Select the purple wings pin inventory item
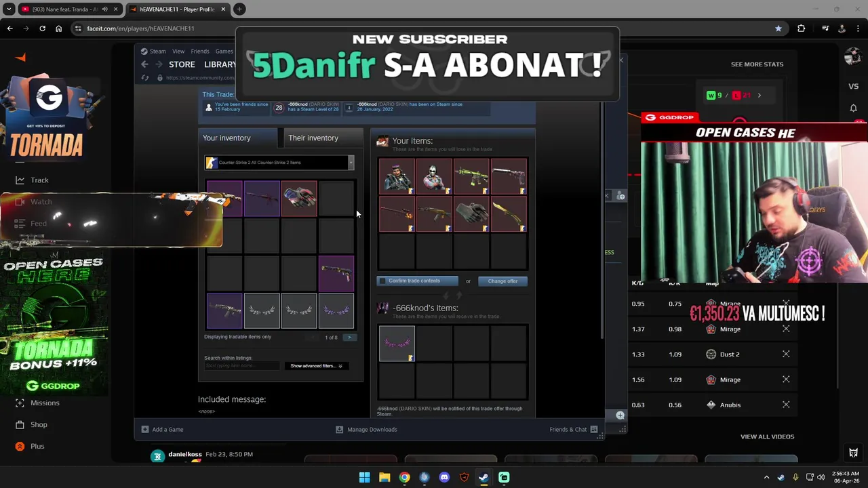This screenshot has width=868, height=488. tap(336, 310)
